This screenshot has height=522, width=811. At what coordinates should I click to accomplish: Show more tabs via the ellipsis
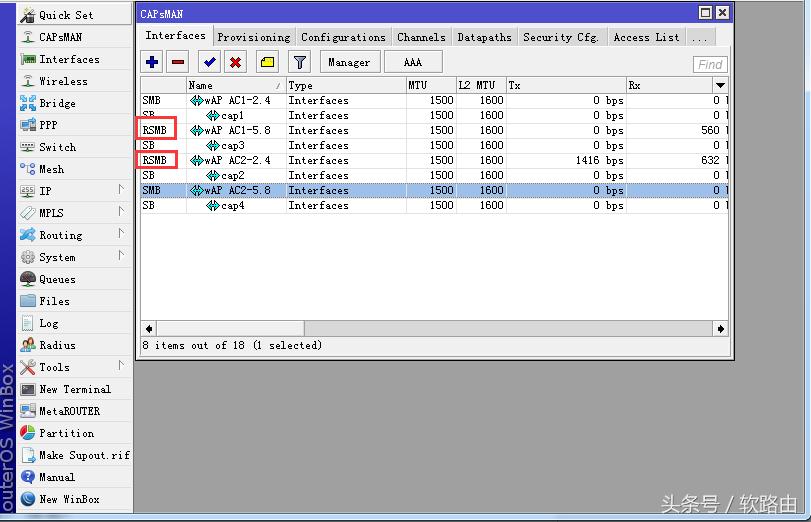coord(700,37)
